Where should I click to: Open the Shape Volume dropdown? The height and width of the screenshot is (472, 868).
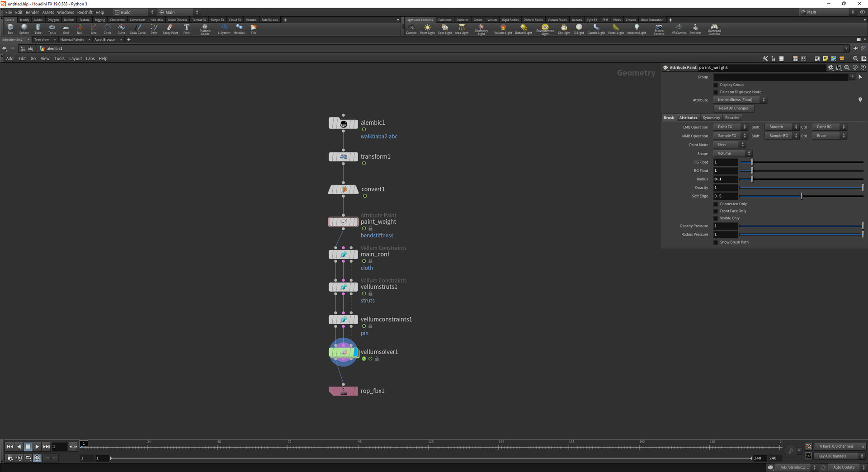732,153
